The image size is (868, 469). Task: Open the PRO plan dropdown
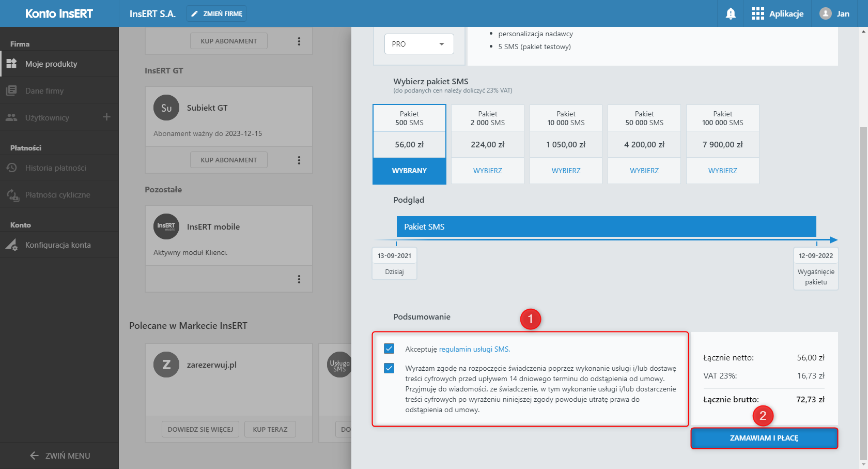419,44
